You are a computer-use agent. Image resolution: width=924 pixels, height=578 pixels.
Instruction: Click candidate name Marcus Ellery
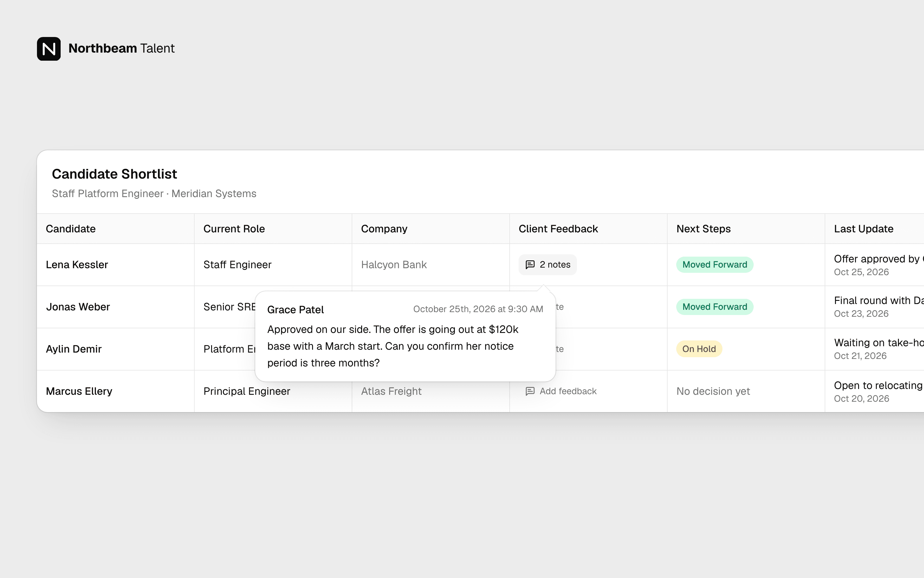pos(79,391)
